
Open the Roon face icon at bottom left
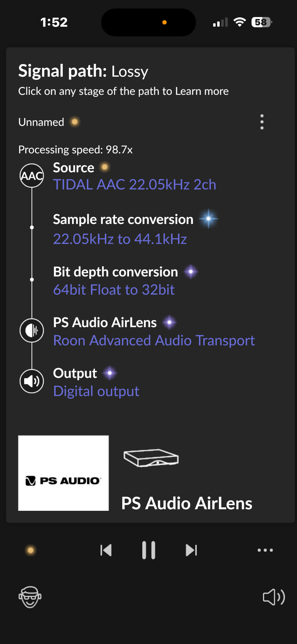(30, 597)
